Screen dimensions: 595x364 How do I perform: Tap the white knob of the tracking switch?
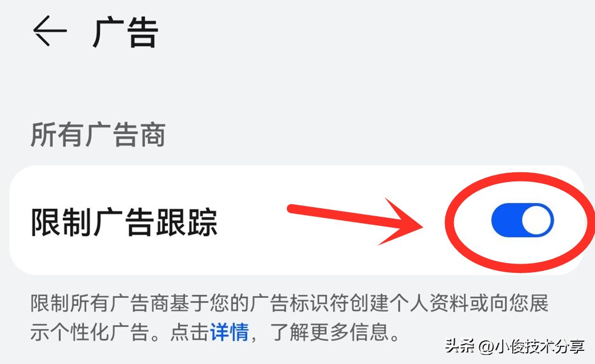pyautogui.click(x=537, y=220)
